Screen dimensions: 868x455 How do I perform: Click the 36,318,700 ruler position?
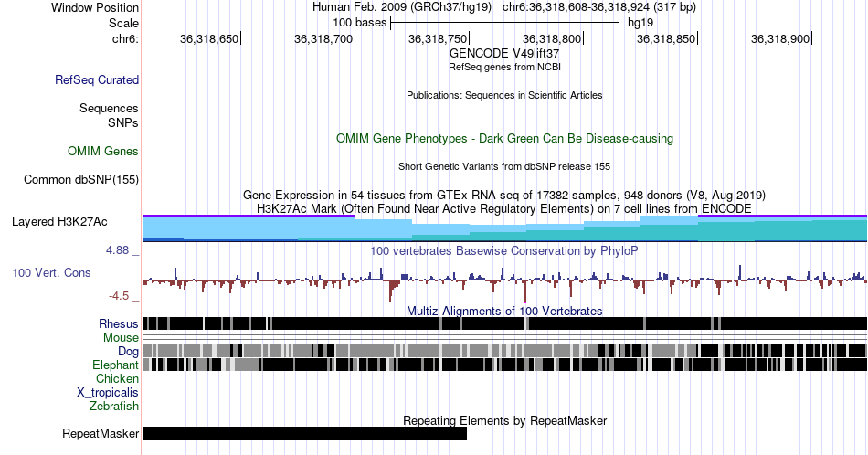tap(323, 38)
